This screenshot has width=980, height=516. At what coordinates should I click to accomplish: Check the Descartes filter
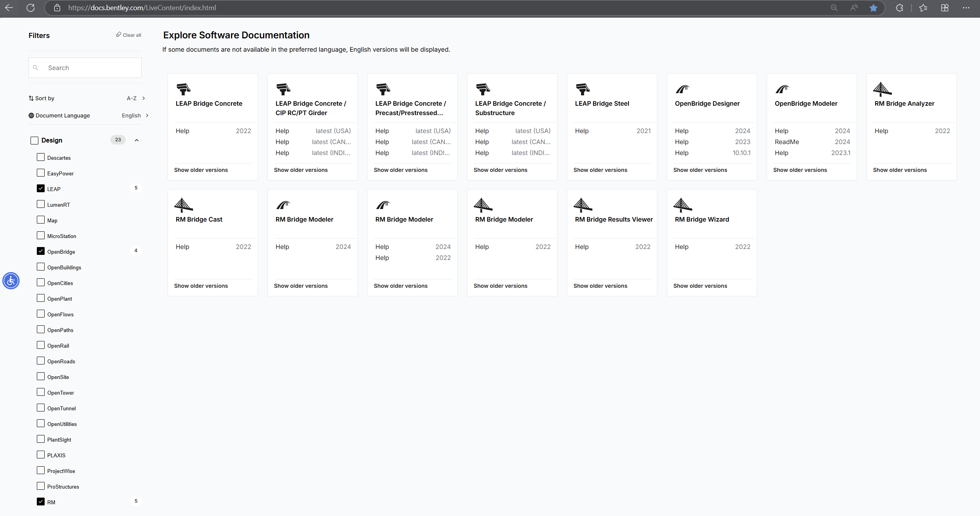click(41, 157)
